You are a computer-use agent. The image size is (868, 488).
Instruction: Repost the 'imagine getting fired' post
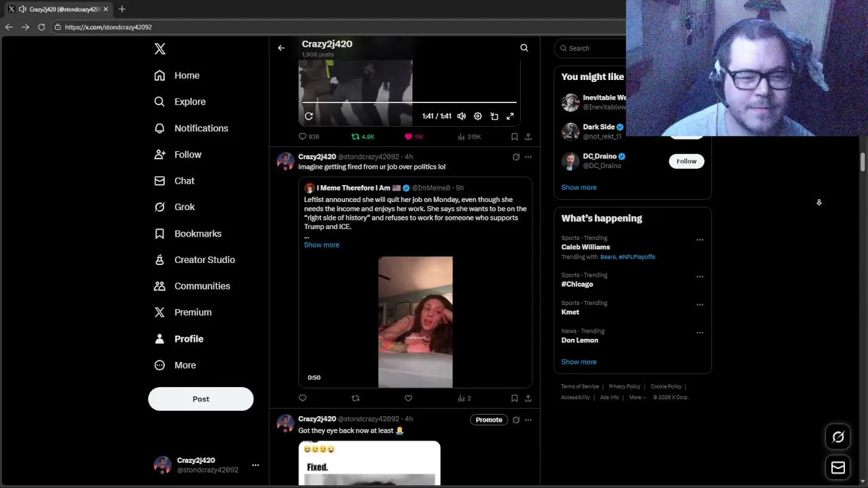[x=355, y=399]
